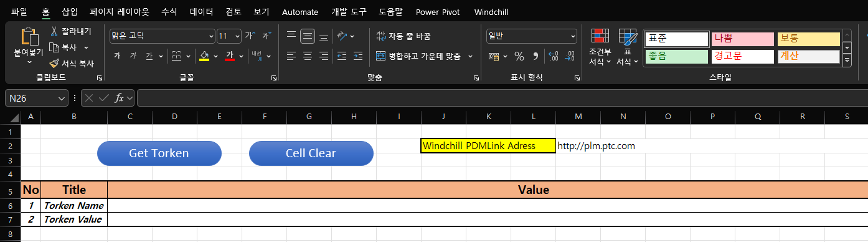Apply yellow fill color bucket
The image size is (868, 242).
pyautogui.click(x=204, y=56)
